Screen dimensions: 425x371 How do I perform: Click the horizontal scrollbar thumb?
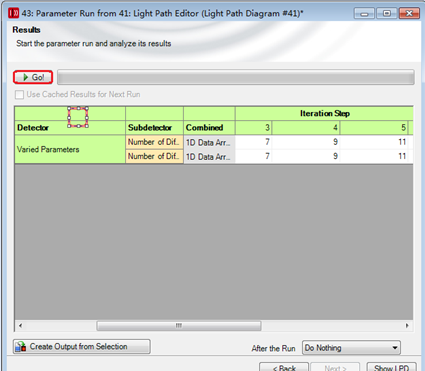point(179,326)
